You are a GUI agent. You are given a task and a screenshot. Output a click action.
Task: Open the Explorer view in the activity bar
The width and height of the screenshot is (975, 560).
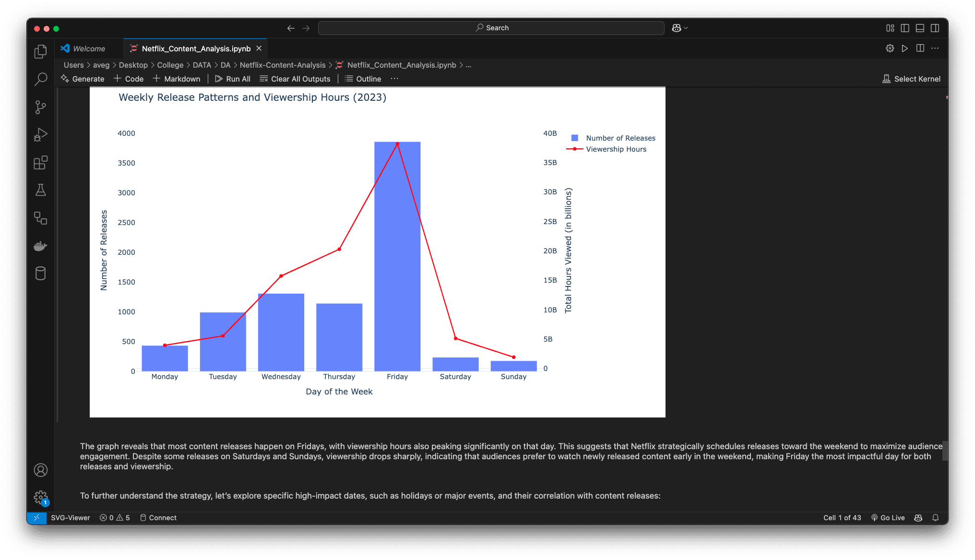pos(41,51)
